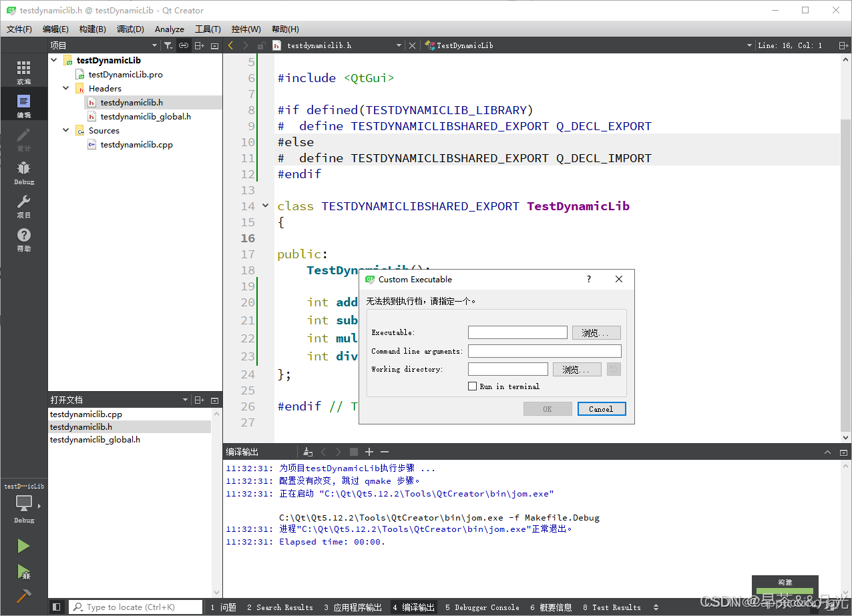Fold the class at line 14
Screen dimensions: 852x616
click(x=266, y=206)
